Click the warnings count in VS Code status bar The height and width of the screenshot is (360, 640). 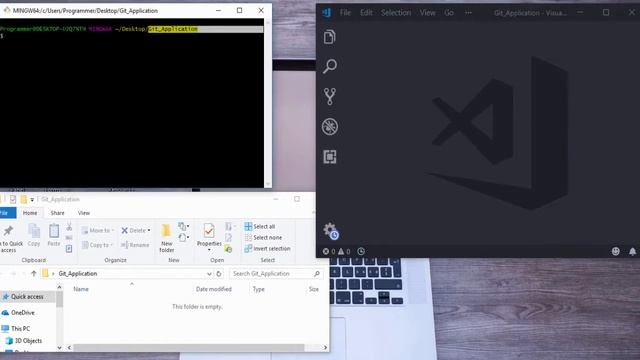coord(344,251)
